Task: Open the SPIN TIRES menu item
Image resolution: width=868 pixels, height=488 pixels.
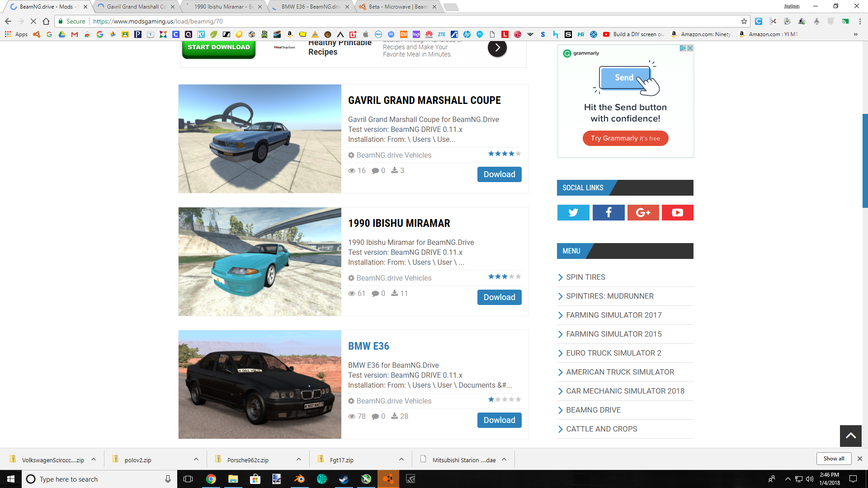Action: (x=585, y=277)
